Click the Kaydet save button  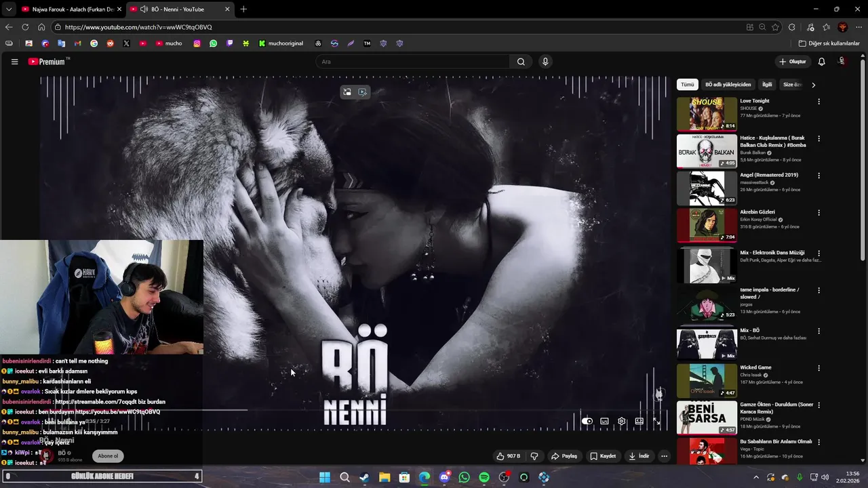[x=603, y=456]
